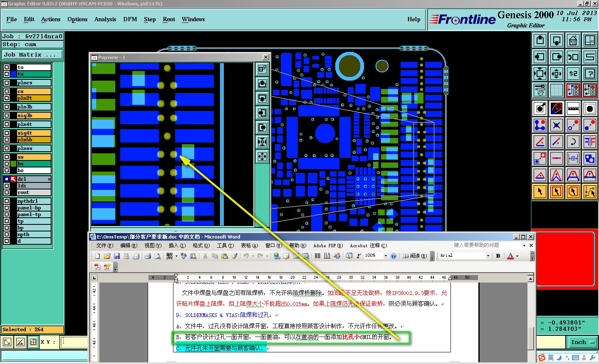599x364 pixels.
Task: Click the grid snap icon
Action: coord(557,90)
